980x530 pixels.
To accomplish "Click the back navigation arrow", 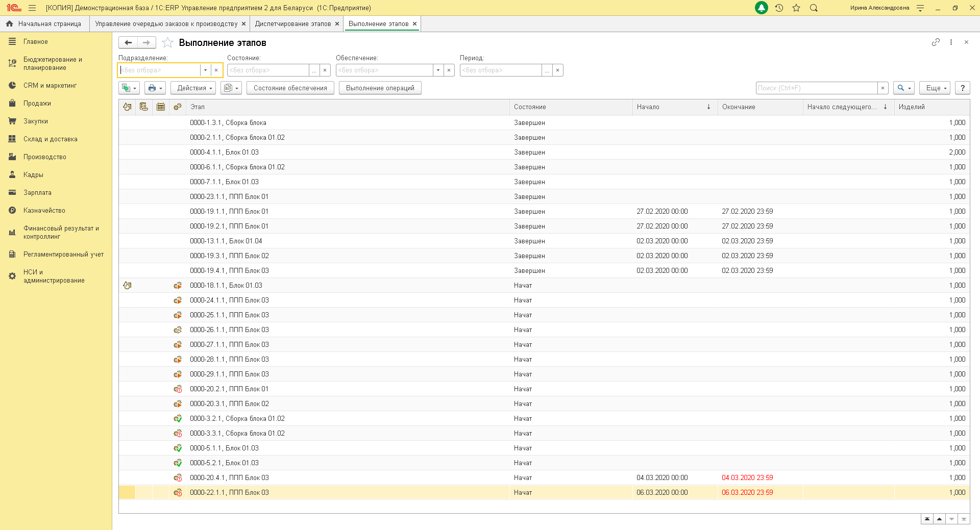I will 128,43.
